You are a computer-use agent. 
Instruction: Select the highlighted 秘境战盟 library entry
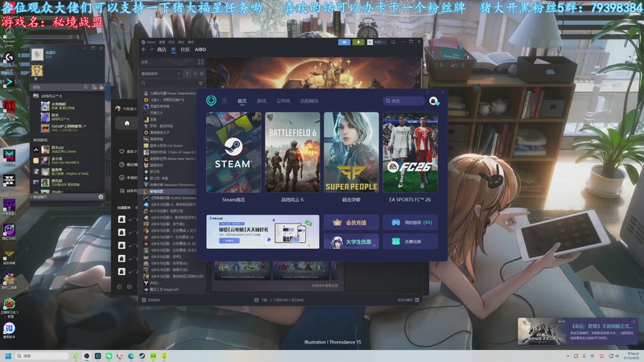(169, 191)
